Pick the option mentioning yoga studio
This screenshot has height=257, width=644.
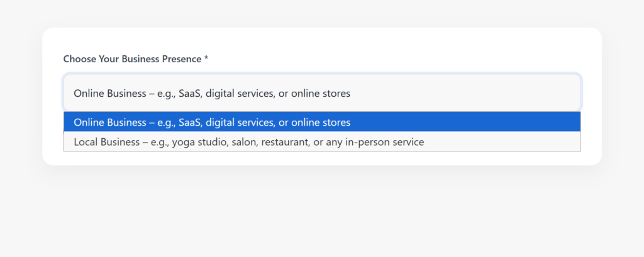(248, 142)
